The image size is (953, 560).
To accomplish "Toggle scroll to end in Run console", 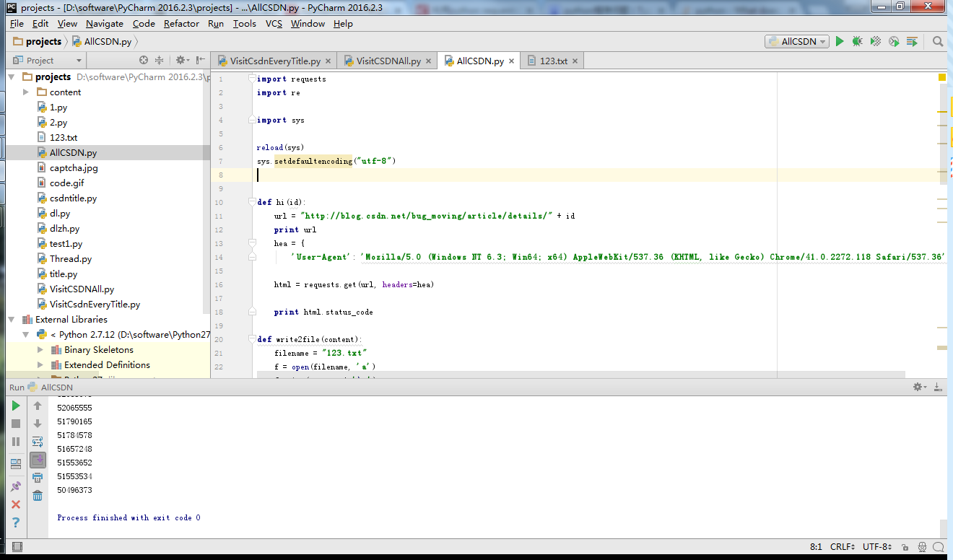I will coord(38,459).
